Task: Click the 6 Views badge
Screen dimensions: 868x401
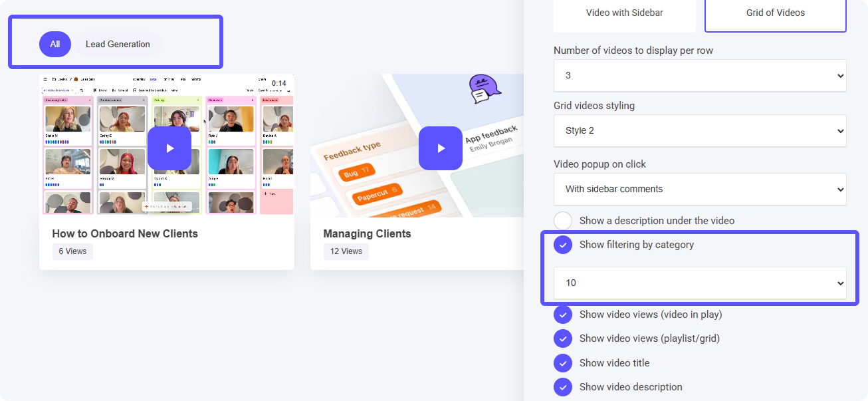Action: (72, 251)
